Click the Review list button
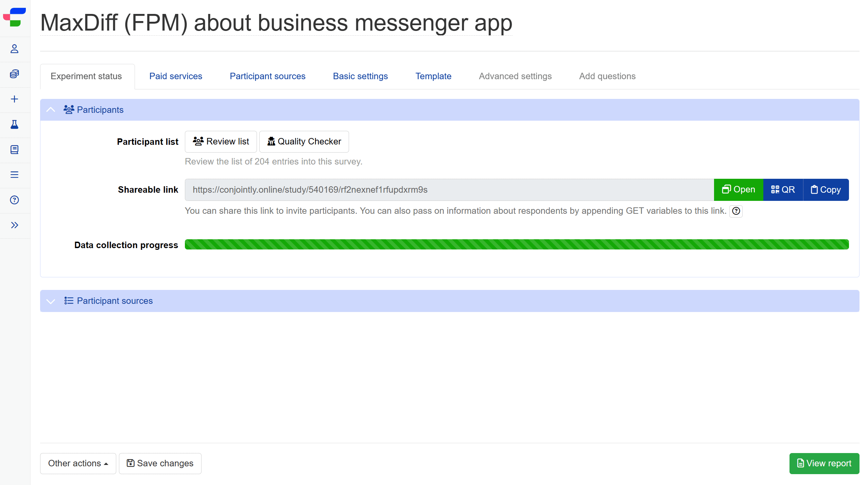This screenshot has width=868, height=485. coord(221,142)
